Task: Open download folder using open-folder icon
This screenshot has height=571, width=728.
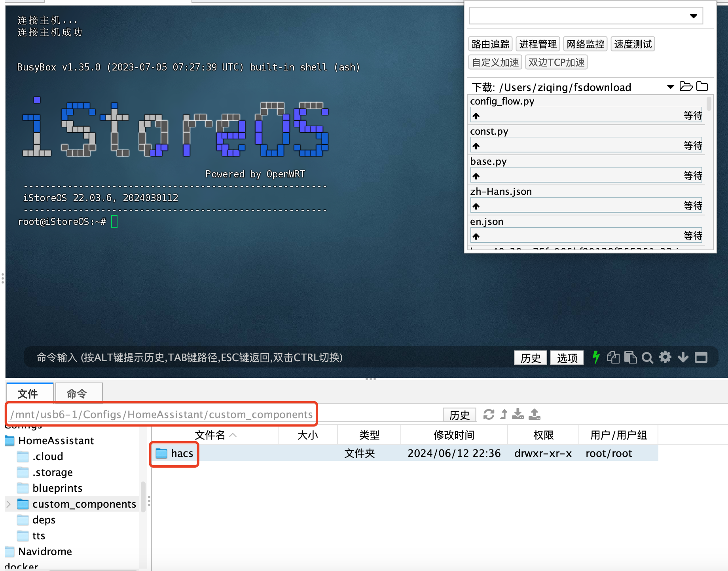Action: [x=686, y=86]
